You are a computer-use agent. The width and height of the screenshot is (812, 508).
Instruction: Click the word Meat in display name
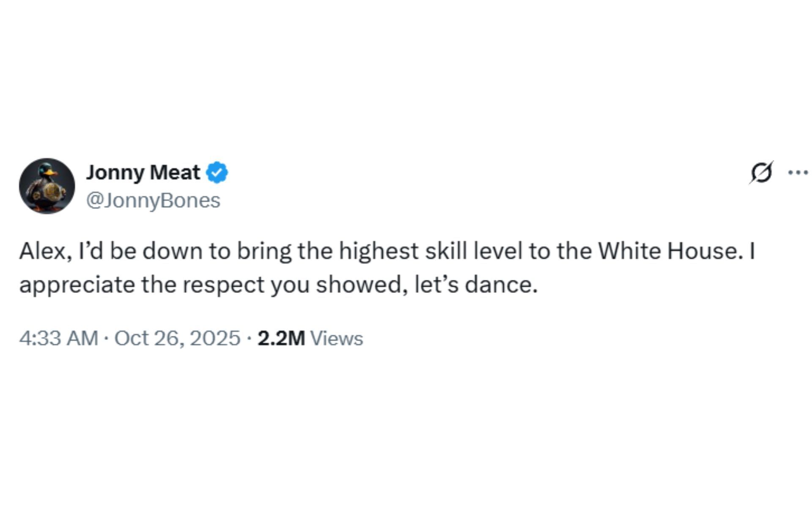coord(175,172)
